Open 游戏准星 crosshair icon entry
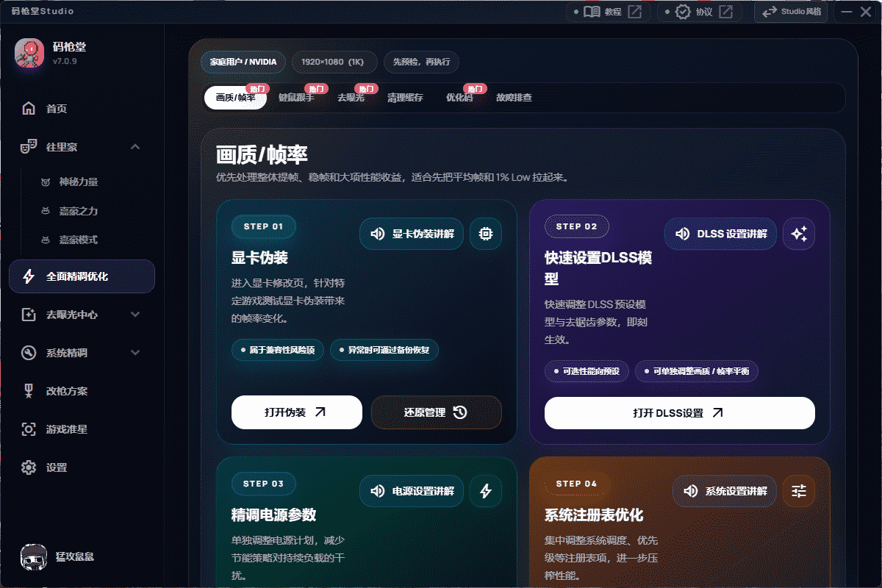Viewport: 882px width, 588px height. 82,429
